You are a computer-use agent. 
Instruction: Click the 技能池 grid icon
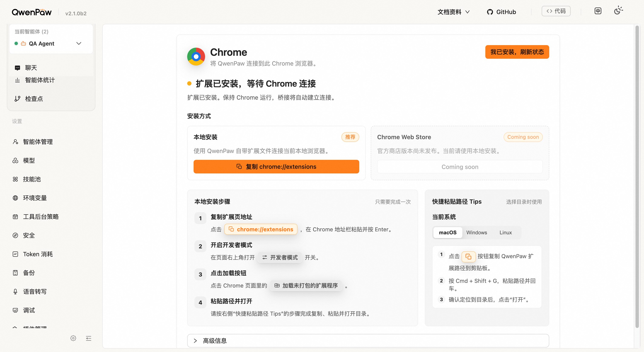coord(15,179)
